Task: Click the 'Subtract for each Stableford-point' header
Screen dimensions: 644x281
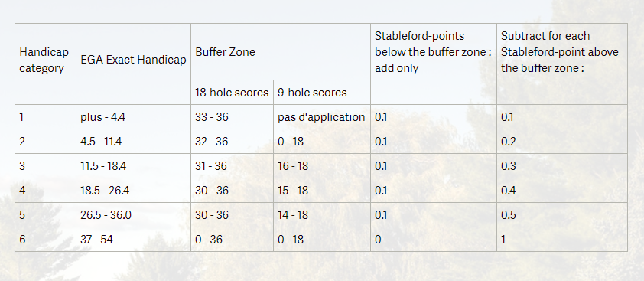Action: pyautogui.click(x=562, y=52)
